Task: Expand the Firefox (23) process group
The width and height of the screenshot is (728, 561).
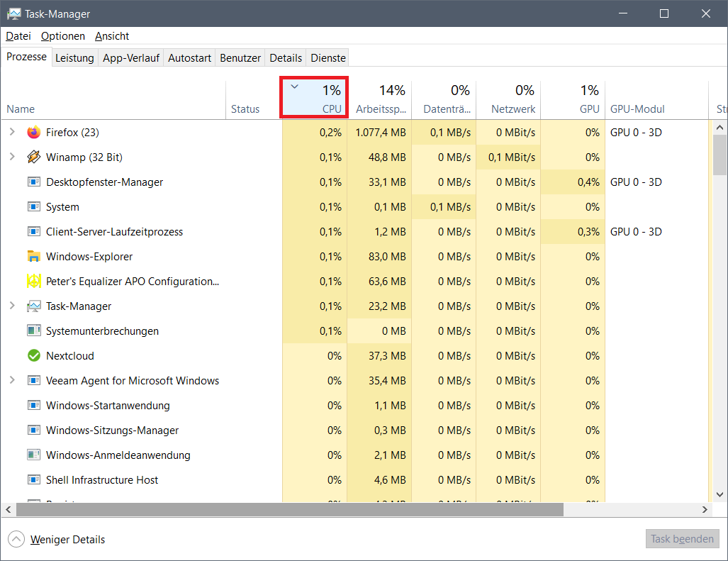Action: point(12,132)
